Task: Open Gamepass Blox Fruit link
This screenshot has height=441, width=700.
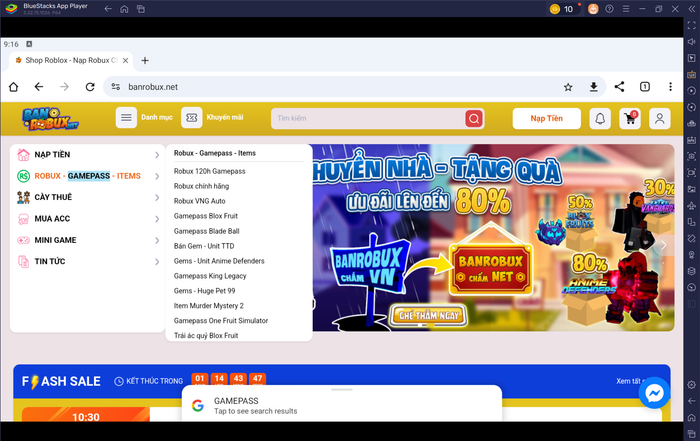Action: [x=206, y=216]
